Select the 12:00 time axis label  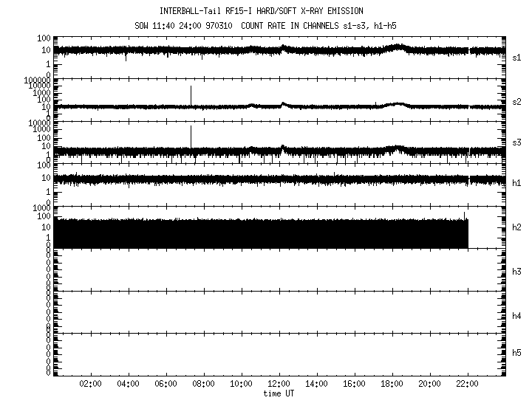coord(279,385)
